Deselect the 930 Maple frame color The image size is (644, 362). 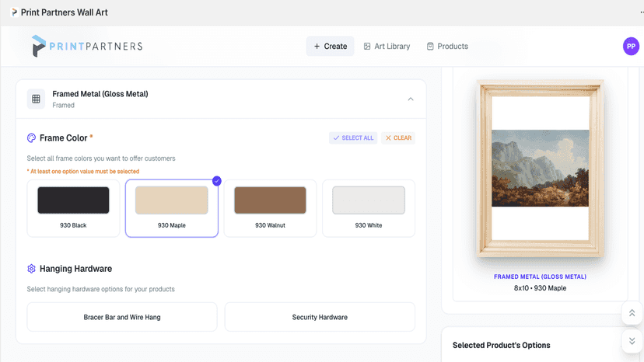172,208
